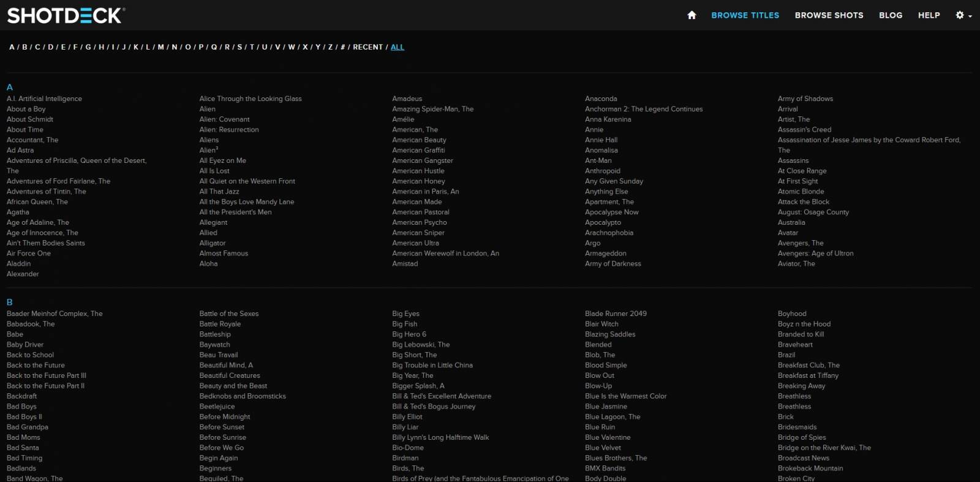Filter titles by letter Z
The image size is (980, 482).
pyautogui.click(x=330, y=47)
